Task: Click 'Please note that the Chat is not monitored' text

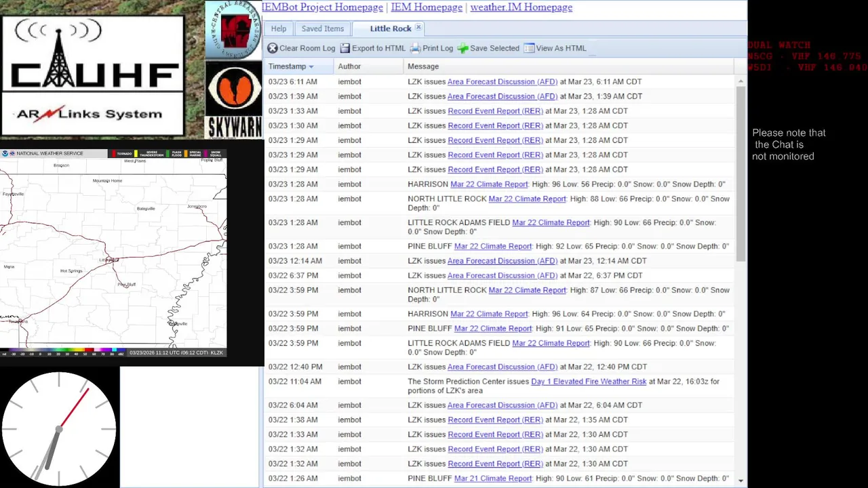Action: point(789,144)
